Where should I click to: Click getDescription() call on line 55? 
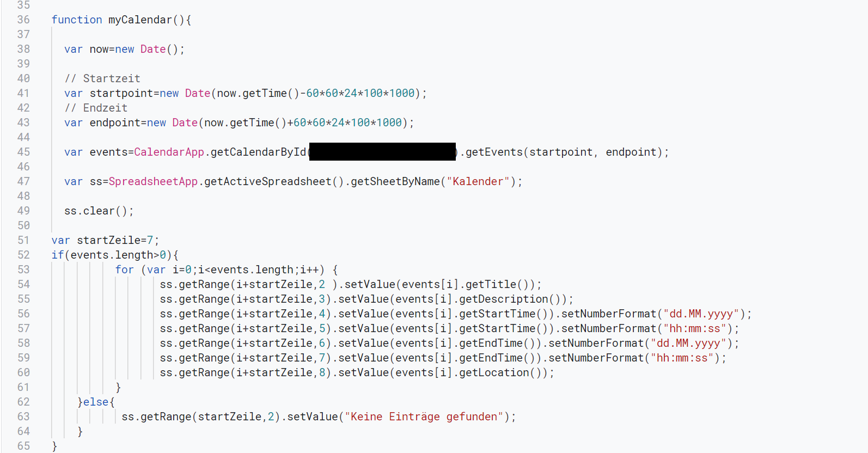(x=510, y=299)
